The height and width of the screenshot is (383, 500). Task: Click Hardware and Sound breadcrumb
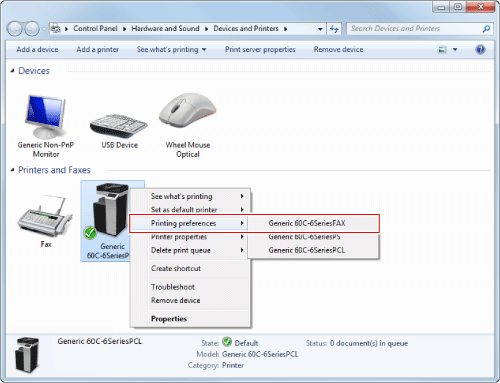(165, 29)
